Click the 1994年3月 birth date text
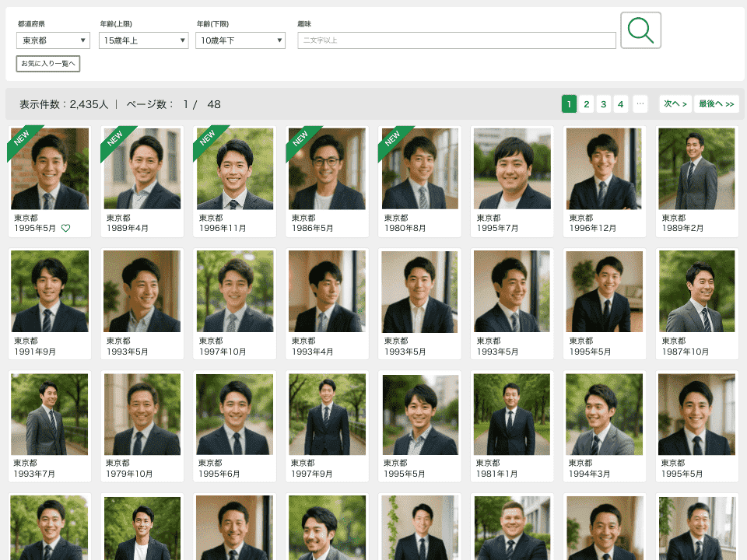 point(589,474)
